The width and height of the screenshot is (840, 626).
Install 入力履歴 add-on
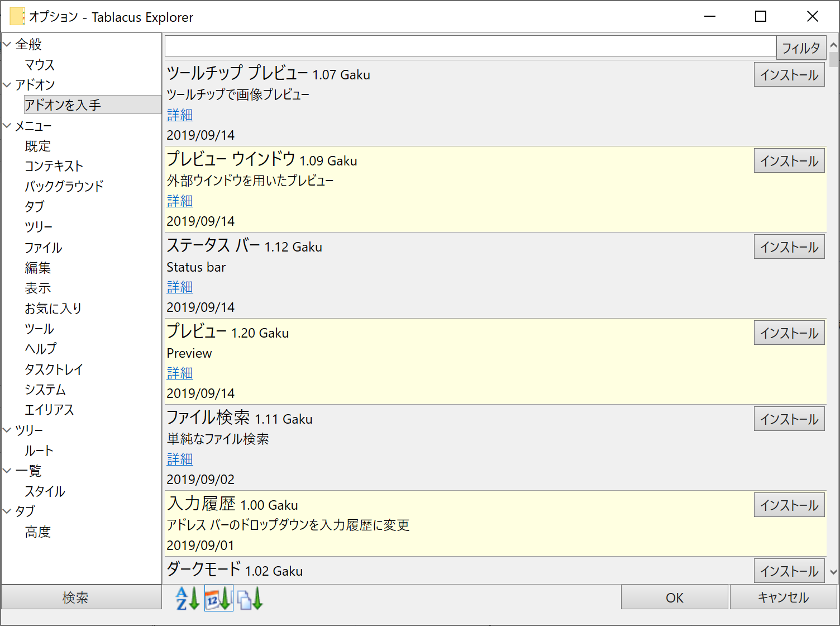tap(789, 505)
